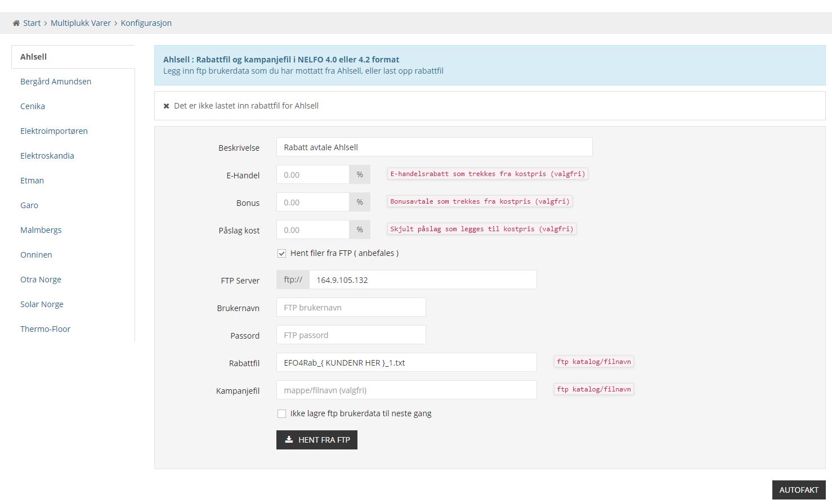The width and height of the screenshot is (832, 504).
Task: Click the Påslag kost percentage field
Action: tap(313, 230)
